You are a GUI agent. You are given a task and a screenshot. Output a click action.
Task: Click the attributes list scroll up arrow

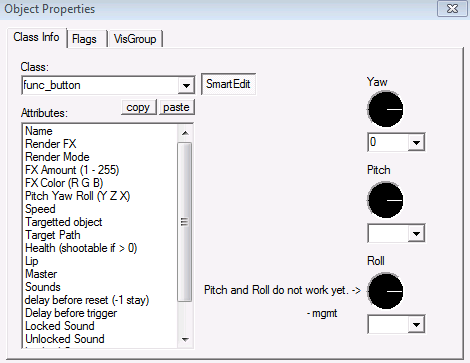pyautogui.click(x=185, y=133)
